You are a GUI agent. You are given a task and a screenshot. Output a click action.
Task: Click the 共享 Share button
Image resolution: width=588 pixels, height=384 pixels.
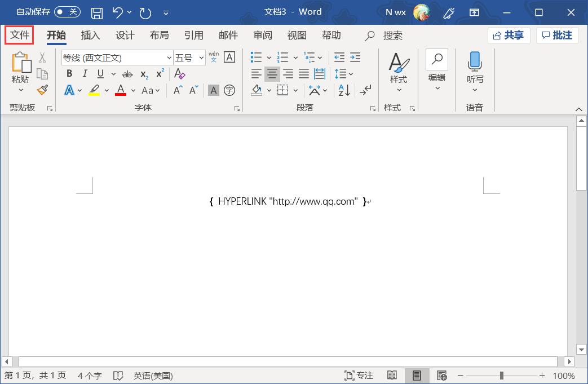tap(508, 36)
